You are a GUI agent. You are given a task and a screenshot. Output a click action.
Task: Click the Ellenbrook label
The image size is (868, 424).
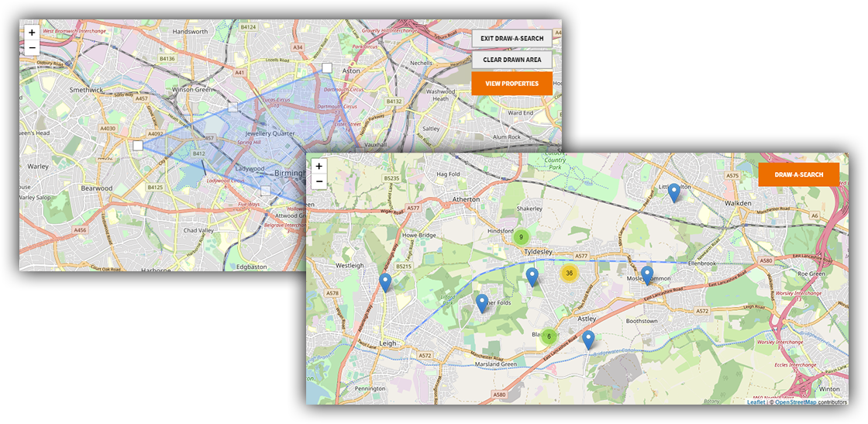click(x=702, y=264)
